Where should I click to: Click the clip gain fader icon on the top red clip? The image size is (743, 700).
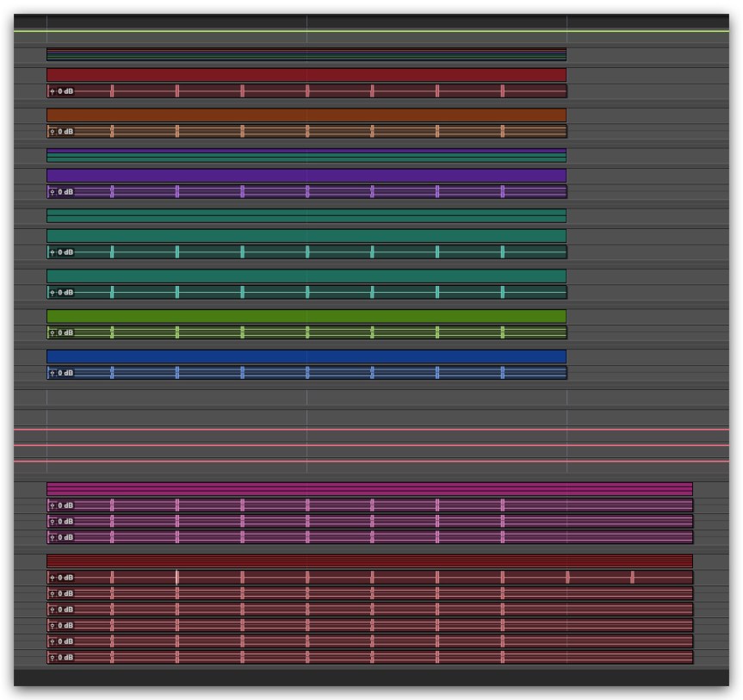click(53, 91)
